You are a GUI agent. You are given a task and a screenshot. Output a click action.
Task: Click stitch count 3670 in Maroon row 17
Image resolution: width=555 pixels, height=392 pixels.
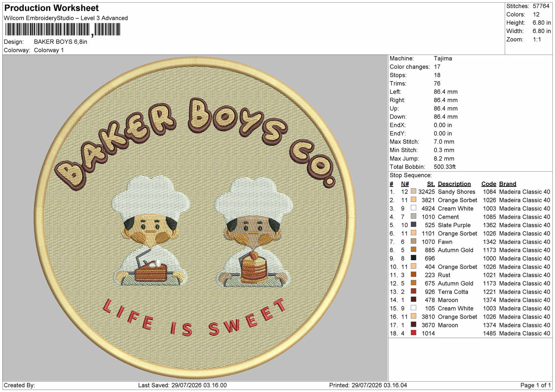coord(428,325)
